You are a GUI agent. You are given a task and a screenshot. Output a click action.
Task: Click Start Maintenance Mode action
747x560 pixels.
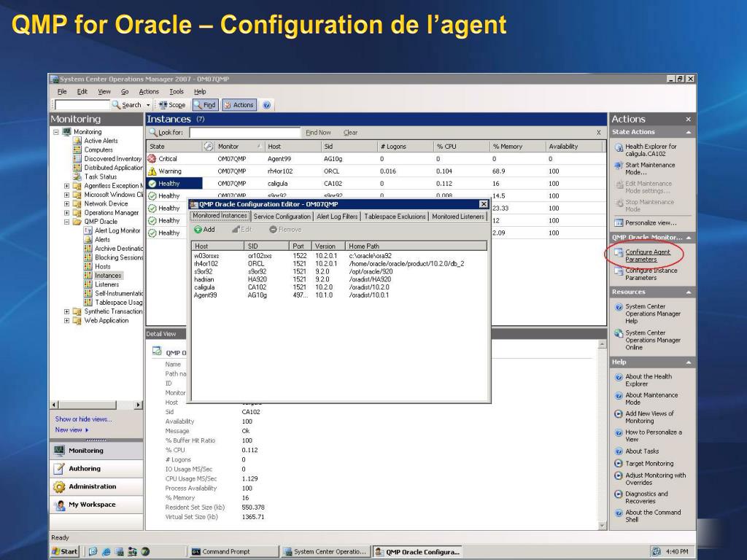650,168
